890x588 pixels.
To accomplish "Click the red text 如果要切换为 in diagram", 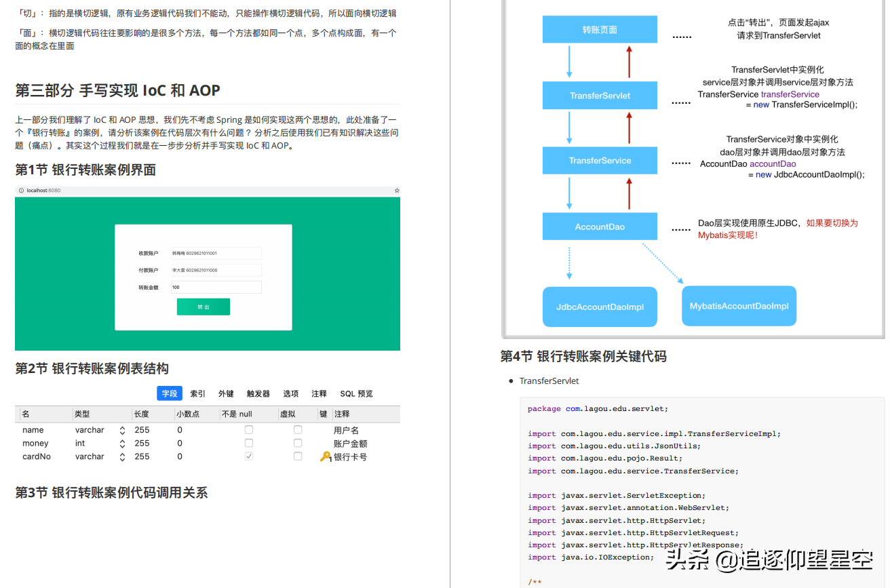I will (832, 223).
